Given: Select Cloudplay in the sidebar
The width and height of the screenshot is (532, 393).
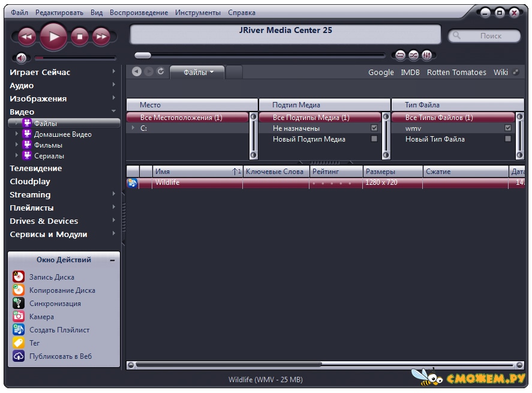Looking at the screenshot, I should coord(30,182).
